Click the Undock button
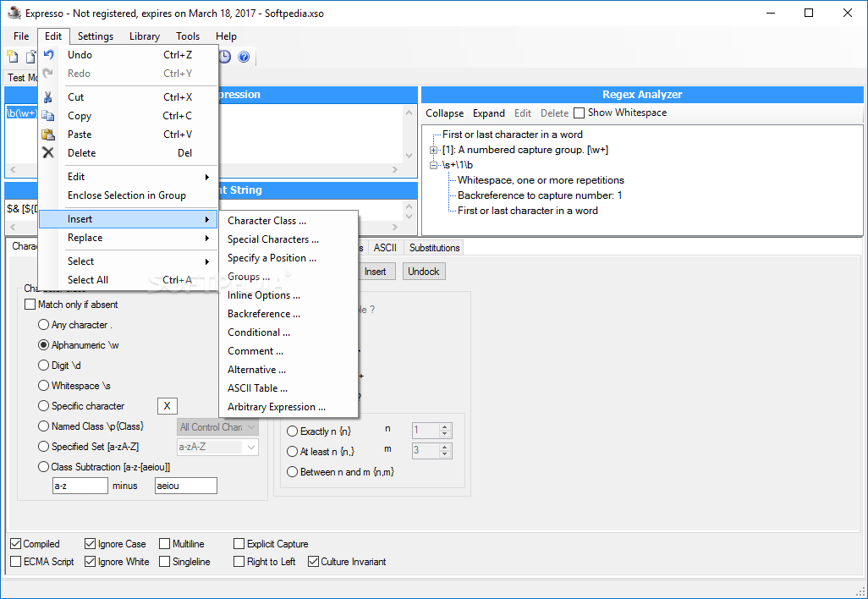The image size is (868, 599). pyautogui.click(x=424, y=272)
